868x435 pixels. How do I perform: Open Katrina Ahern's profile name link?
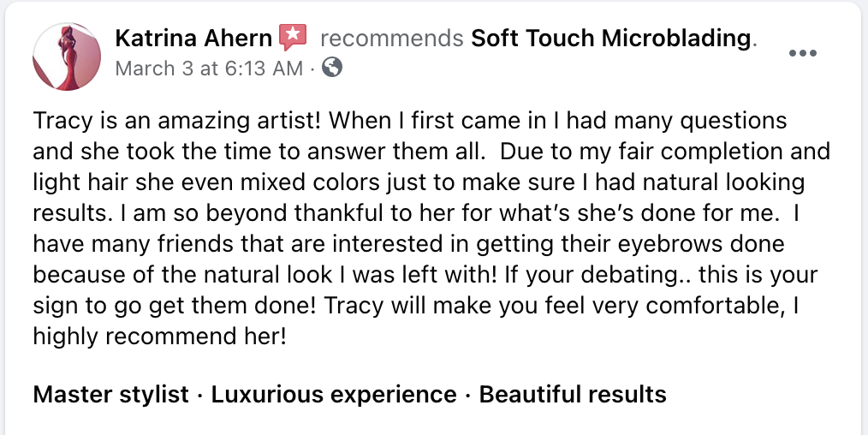(x=193, y=39)
